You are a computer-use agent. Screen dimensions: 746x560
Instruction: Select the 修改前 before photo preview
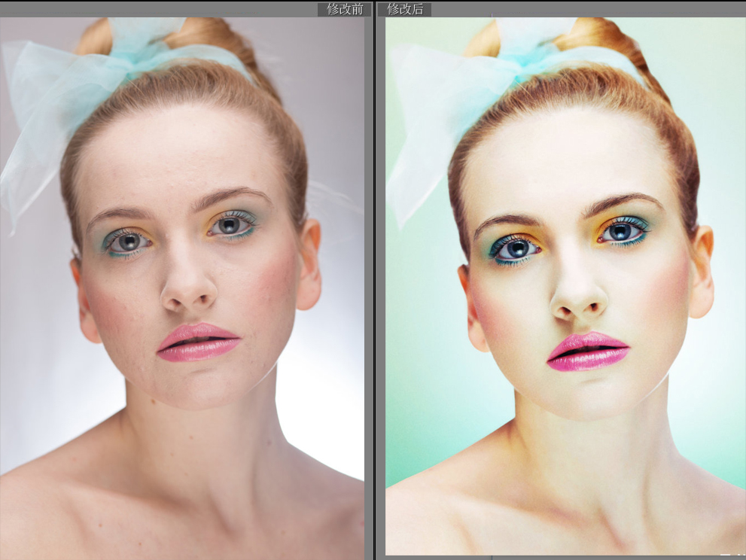click(x=182, y=288)
